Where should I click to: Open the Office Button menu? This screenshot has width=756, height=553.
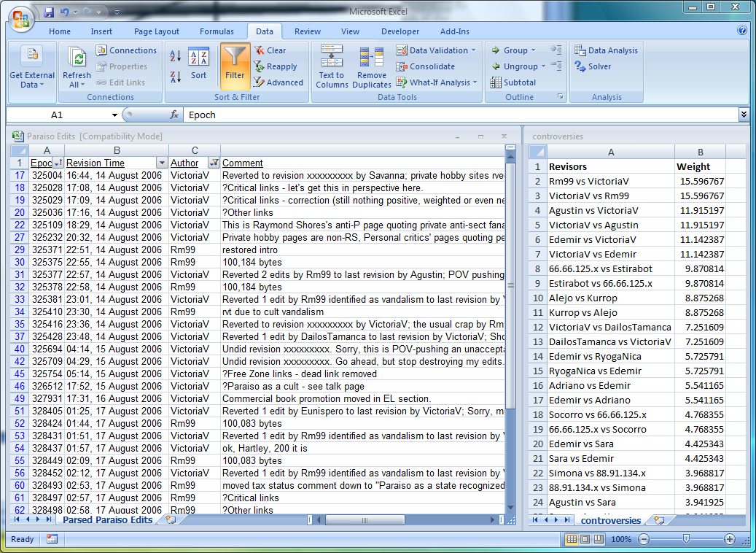[21, 19]
